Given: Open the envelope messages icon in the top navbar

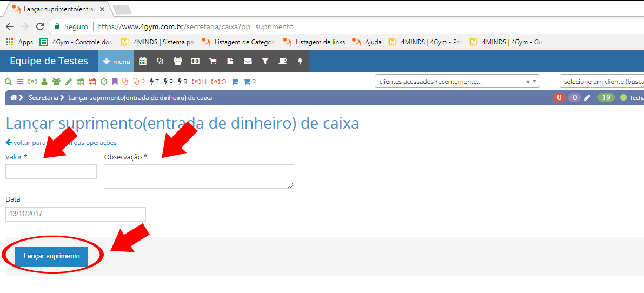Looking at the screenshot, I should tap(248, 62).
